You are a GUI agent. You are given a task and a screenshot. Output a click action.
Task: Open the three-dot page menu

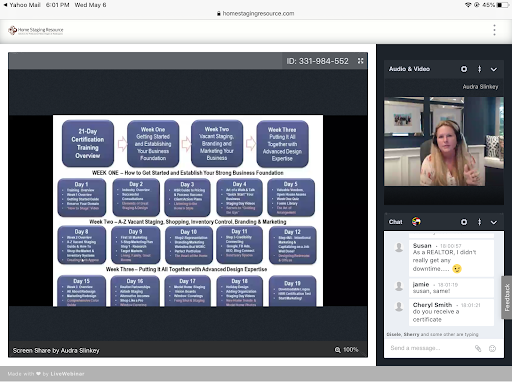click(x=494, y=30)
